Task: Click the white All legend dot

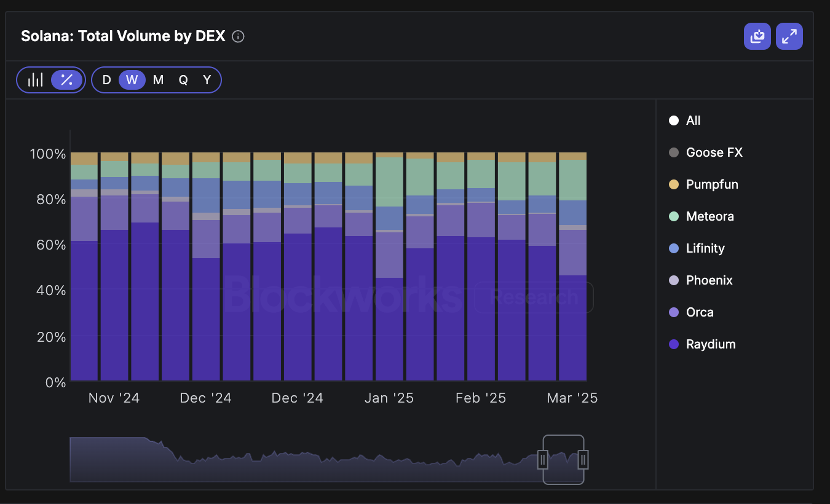Action: point(674,120)
